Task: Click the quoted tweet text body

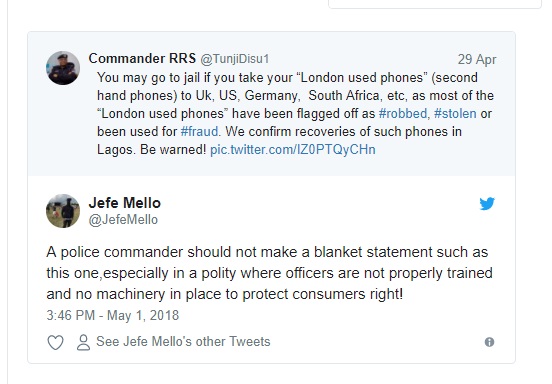Action: tap(295, 113)
